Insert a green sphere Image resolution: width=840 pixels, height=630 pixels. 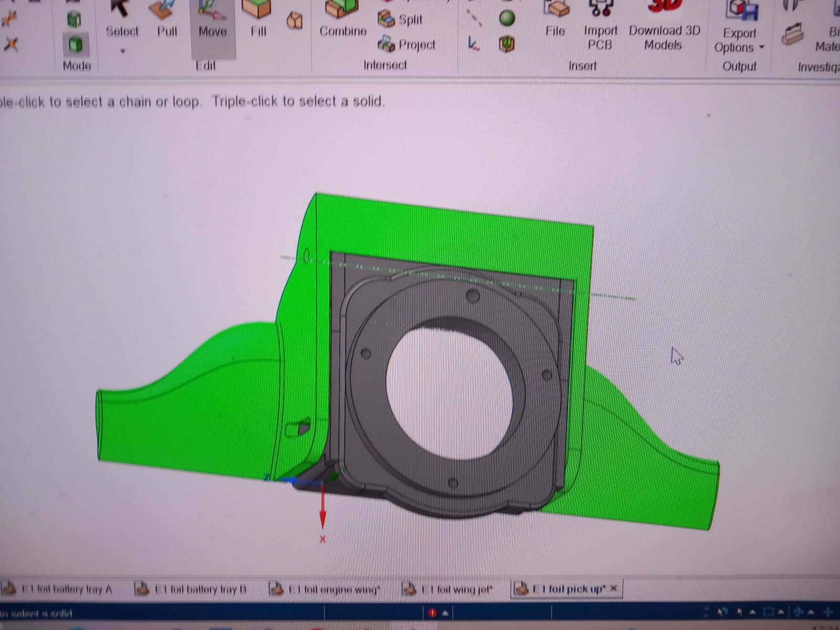point(507,18)
